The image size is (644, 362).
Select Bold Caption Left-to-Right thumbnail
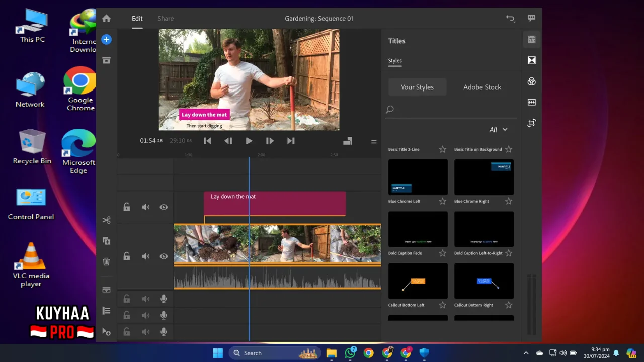(x=484, y=229)
